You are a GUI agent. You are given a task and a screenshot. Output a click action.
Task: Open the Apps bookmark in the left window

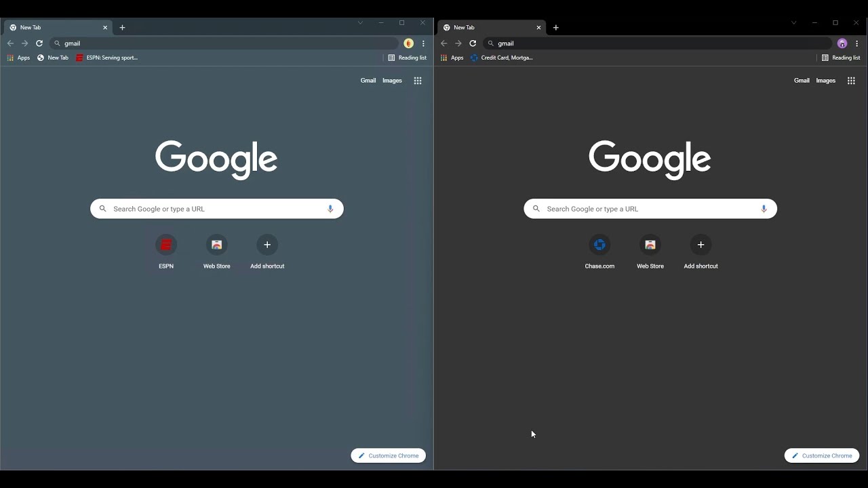pyautogui.click(x=18, y=58)
